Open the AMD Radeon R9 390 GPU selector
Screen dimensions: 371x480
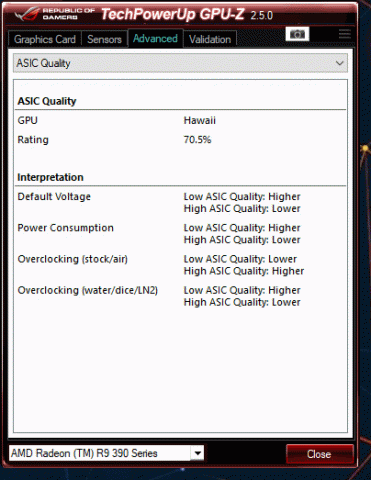point(106,453)
